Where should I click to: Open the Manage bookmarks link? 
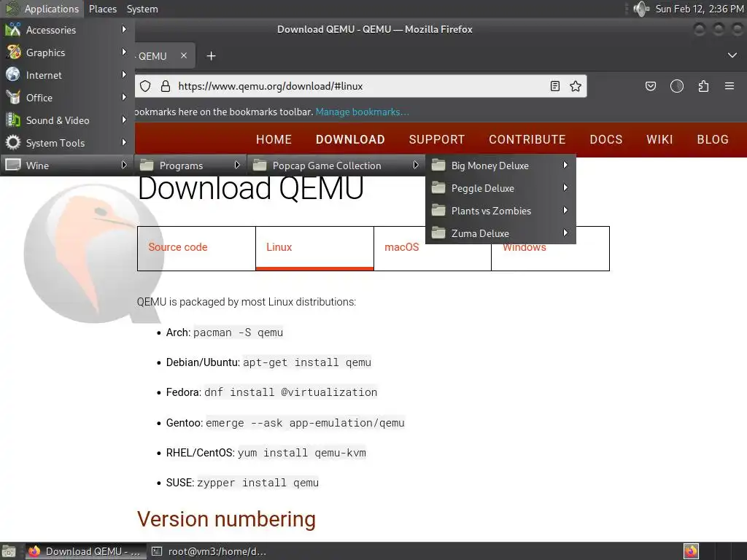point(362,112)
